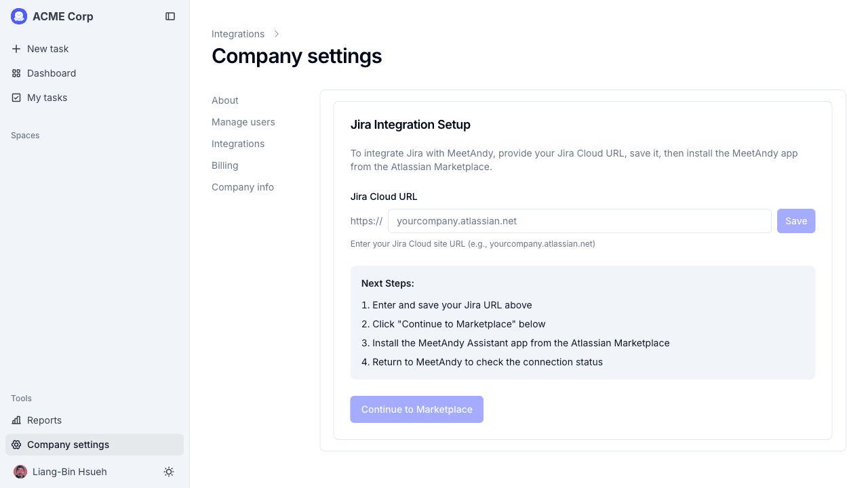Click the 'To integrate Jira with MeetAndy' description
868x488 pixels.
(574, 160)
